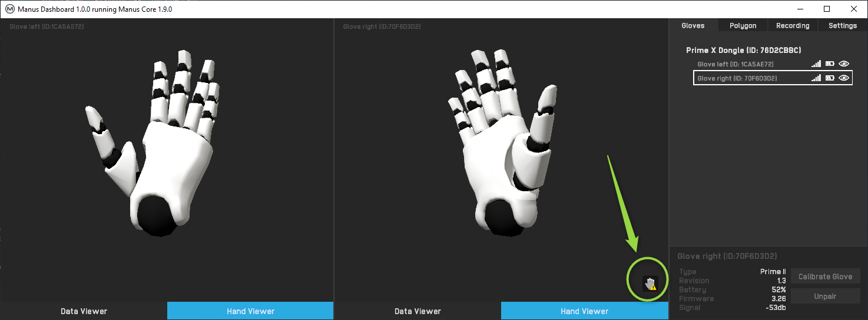Go to the Settings tab
Image resolution: width=868 pixels, height=320 pixels.
pyautogui.click(x=842, y=26)
